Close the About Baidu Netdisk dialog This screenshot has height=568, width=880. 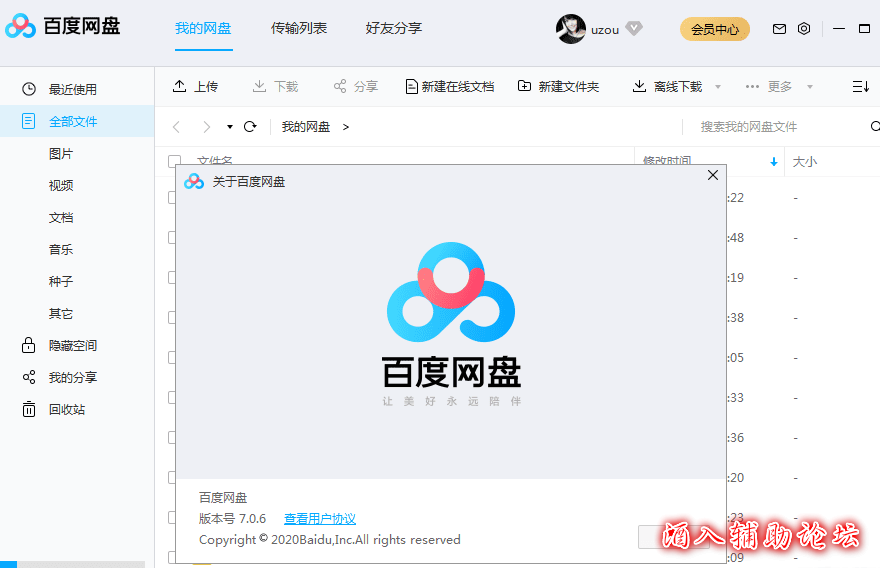[713, 175]
